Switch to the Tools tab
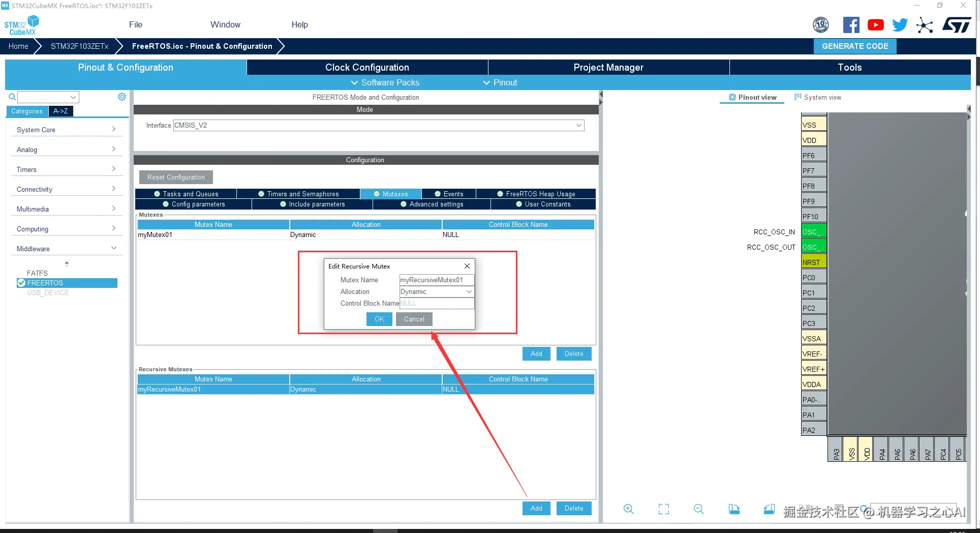 tap(850, 67)
